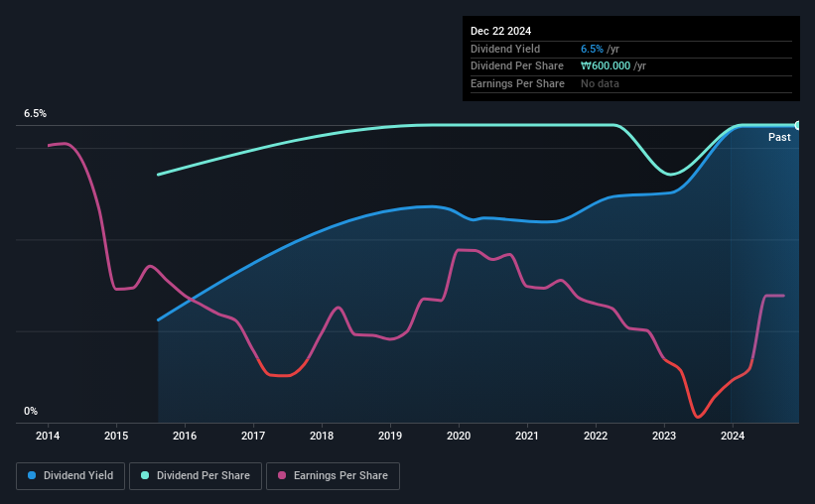
Task: Click the ₩600.000 dividend per share value
Action: pyautogui.click(x=606, y=66)
